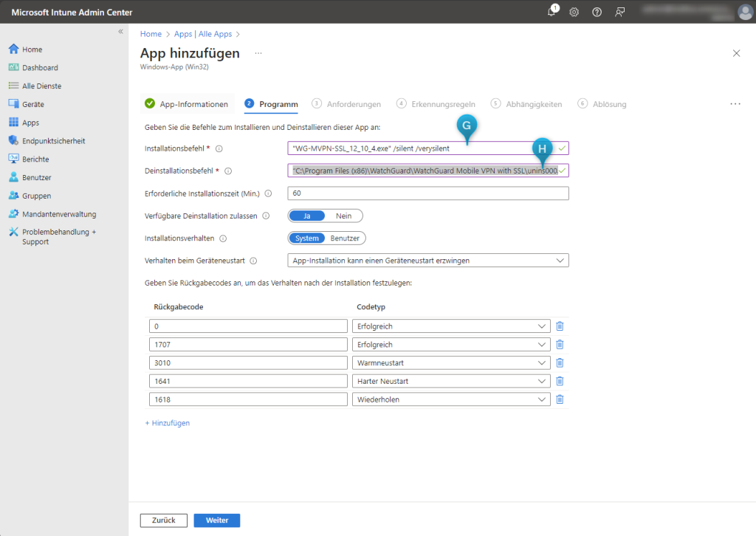Click the Weiter button
756x536 pixels.
216,520
